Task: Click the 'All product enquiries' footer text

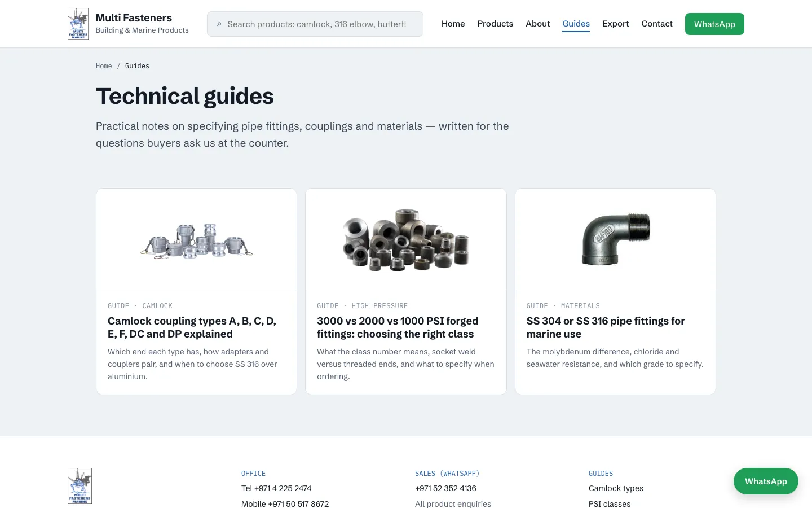Action: [453, 504]
